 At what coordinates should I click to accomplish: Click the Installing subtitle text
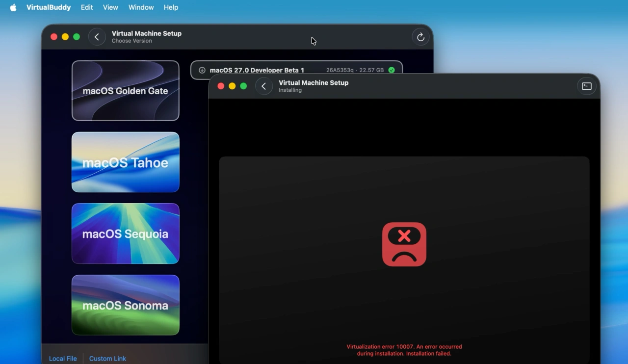(x=290, y=90)
